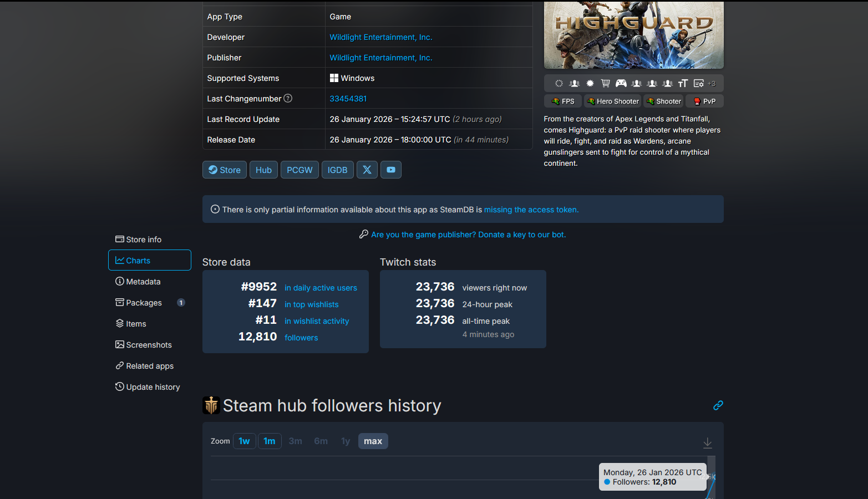Click the people icon between dotted circle and starburst
Viewport: 868px width, 499px height.
(x=575, y=83)
